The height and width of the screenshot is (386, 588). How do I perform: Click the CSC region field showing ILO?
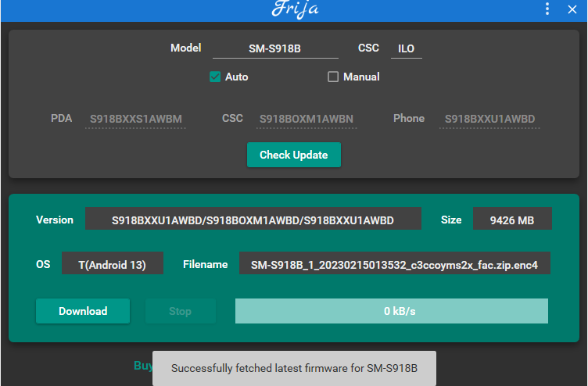406,48
